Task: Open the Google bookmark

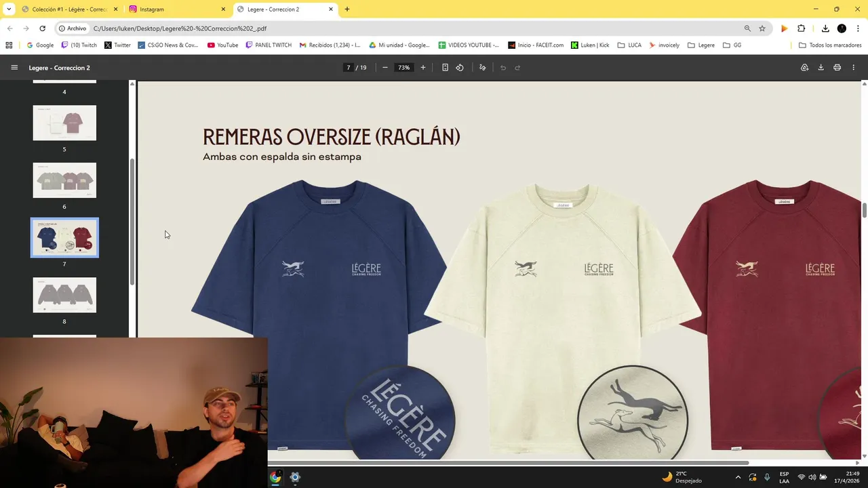Action: pos(40,45)
